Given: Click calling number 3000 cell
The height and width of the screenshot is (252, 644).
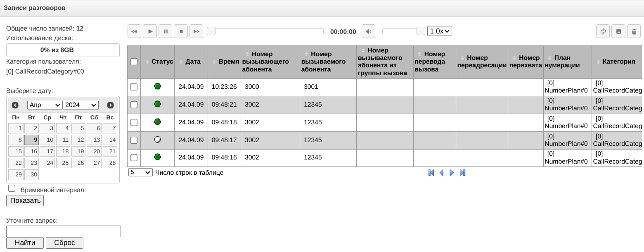Looking at the screenshot, I should click(x=270, y=87).
